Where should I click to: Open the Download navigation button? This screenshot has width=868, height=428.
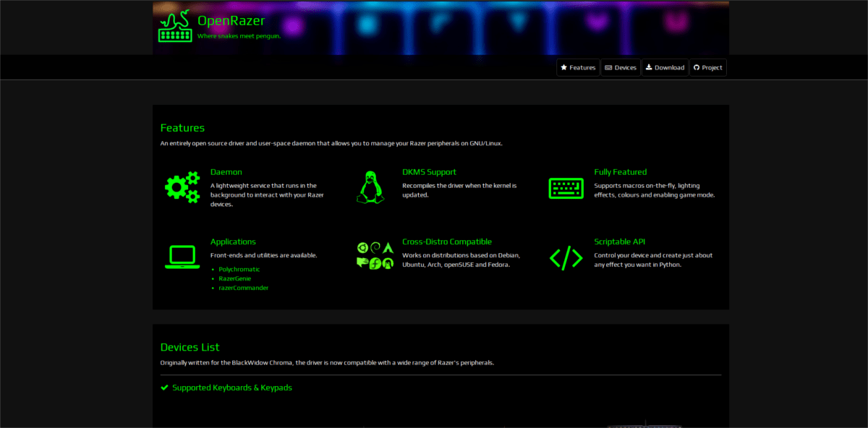pos(665,68)
